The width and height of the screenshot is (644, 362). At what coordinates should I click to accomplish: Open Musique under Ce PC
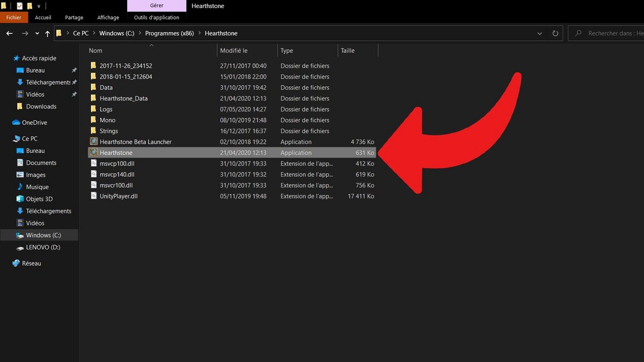pyautogui.click(x=38, y=187)
